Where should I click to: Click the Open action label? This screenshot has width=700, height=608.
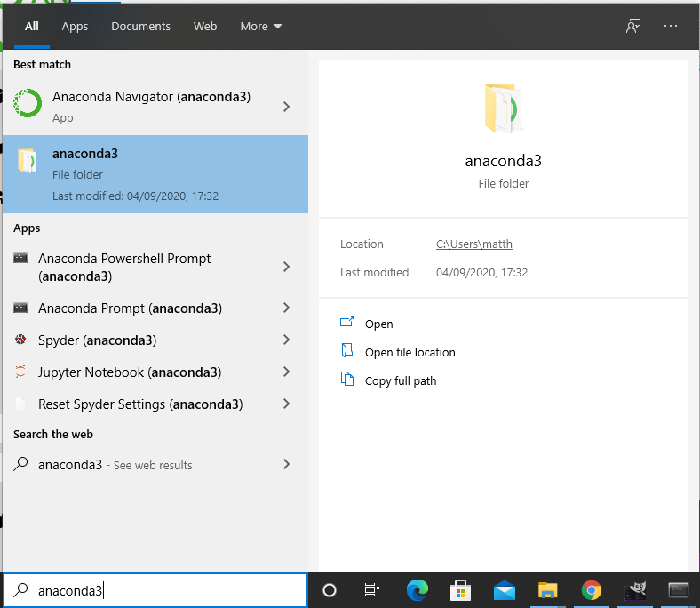click(x=378, y=324)
